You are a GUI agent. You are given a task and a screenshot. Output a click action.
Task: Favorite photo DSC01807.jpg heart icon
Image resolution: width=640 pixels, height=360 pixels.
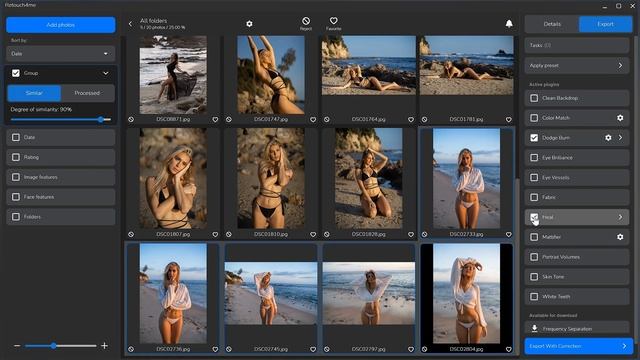click(x=215, y=235)
